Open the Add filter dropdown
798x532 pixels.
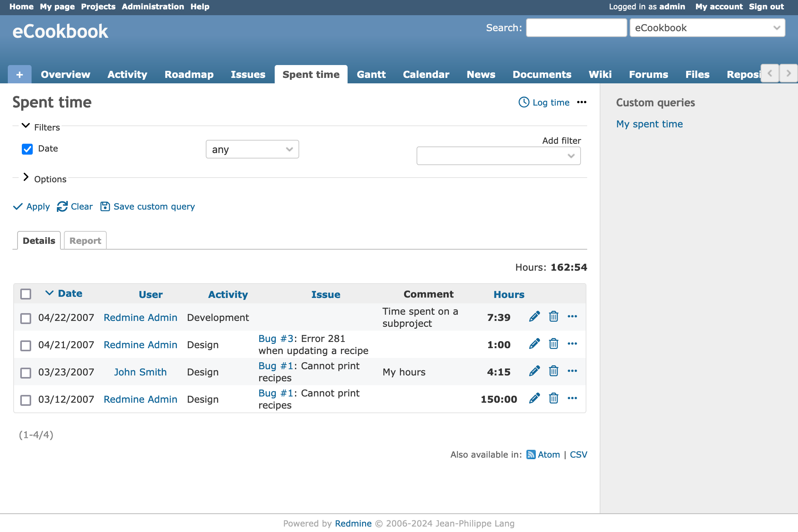pos(498,156)
